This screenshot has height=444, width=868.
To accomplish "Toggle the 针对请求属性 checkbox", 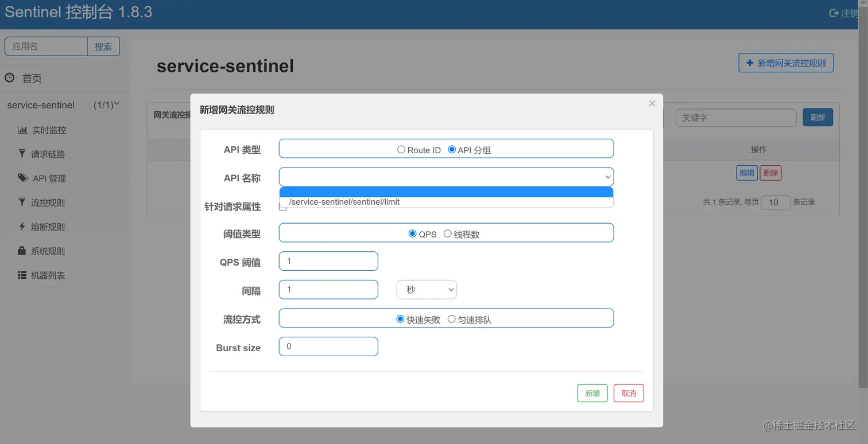I will [x=283, y=207].
